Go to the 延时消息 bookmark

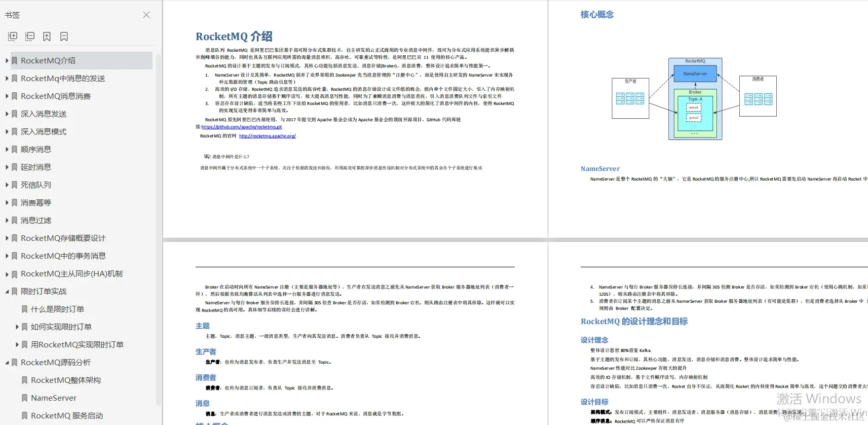[x=36, y=167]
